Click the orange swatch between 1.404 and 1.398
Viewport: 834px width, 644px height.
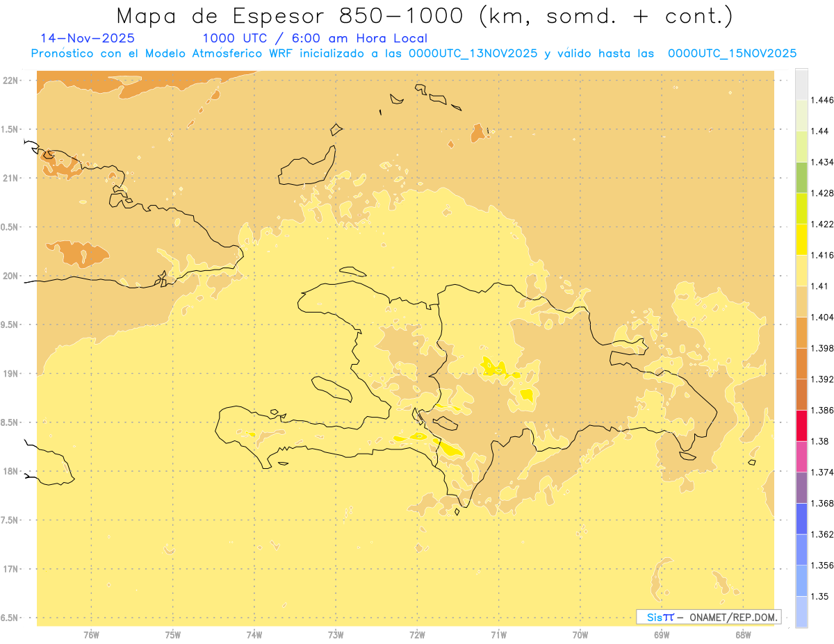(801, 332)
